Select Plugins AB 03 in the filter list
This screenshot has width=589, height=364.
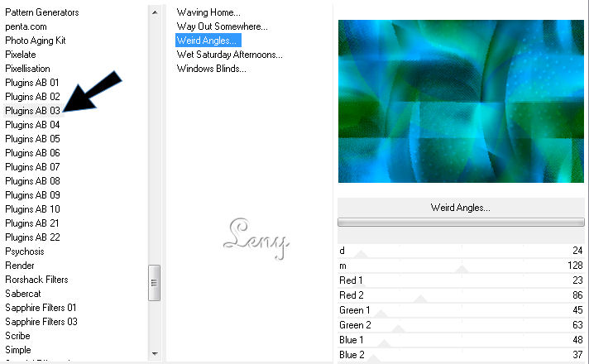coord(32,110)
